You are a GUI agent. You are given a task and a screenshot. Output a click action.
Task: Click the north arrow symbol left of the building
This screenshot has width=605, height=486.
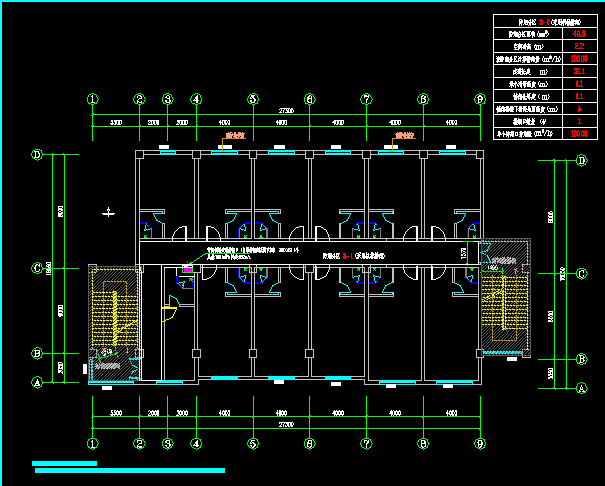tap(108, 211)
